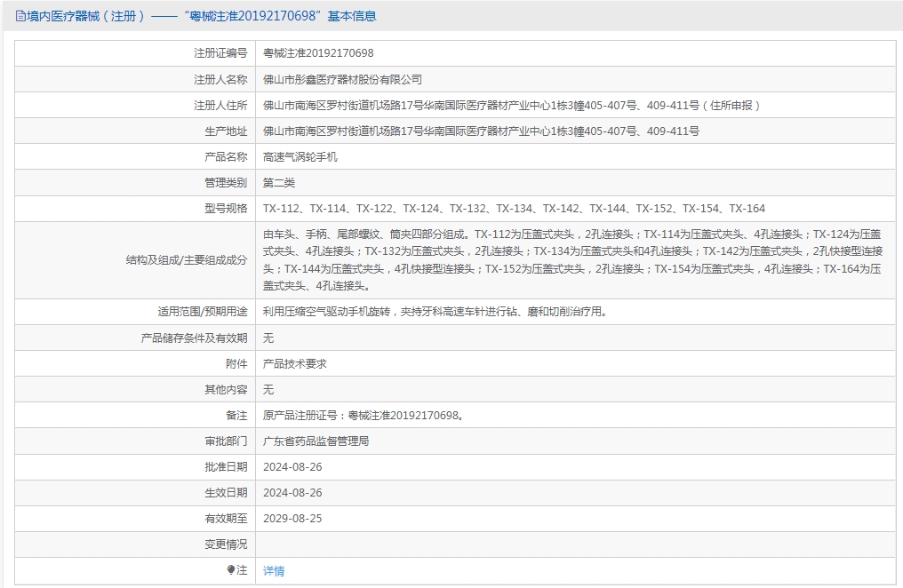Click the 附件 label cell
The height and width of the screenshot is (588, 903).
(135, 363)
